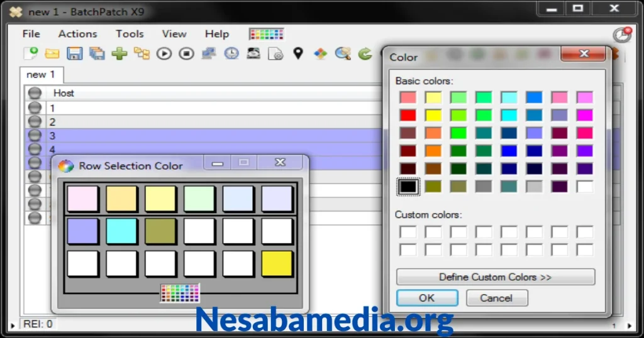Select host row '4'
The height and width of the screenshot is (338, 644).
pyautogui.click(x=203, y=149)
